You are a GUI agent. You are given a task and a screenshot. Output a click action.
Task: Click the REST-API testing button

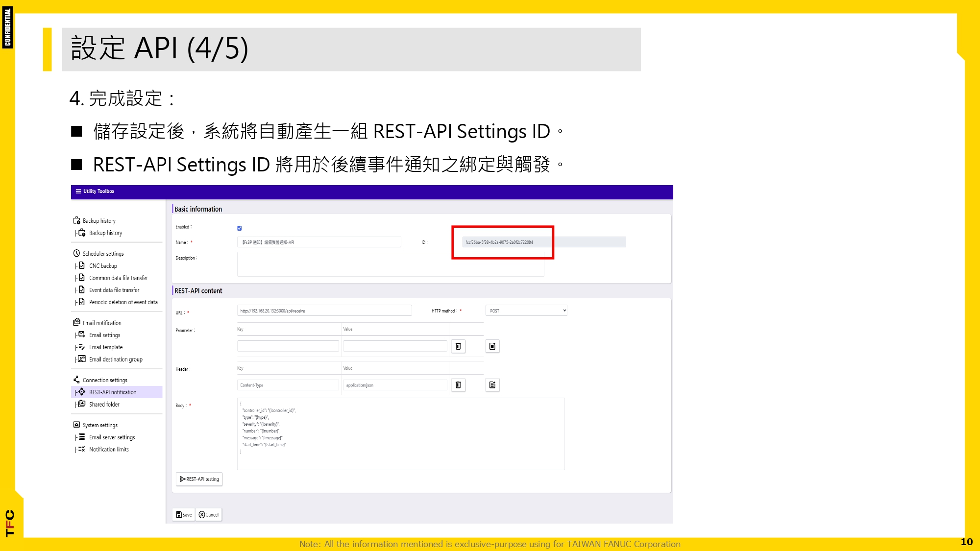[199, 479]
